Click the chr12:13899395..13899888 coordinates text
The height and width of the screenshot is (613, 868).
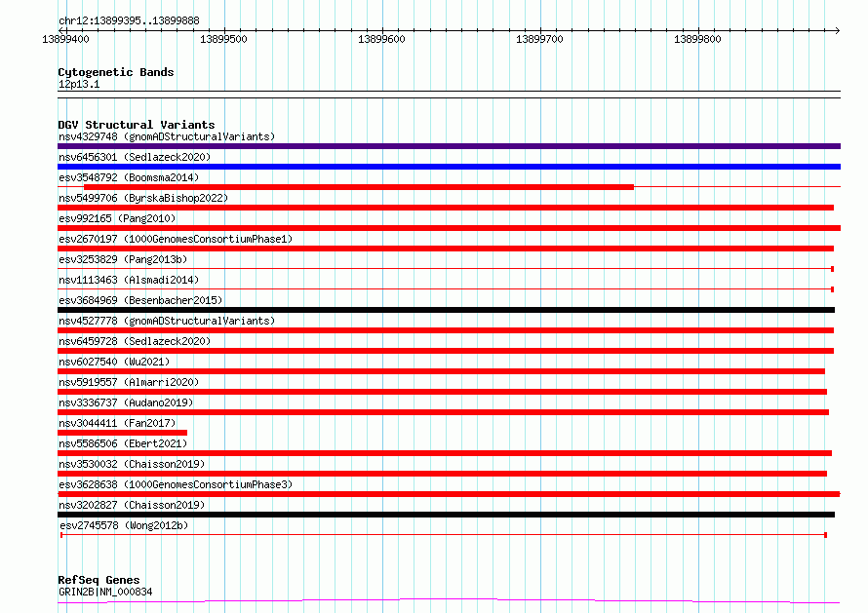pyautogui.click(x=129, y=20)
